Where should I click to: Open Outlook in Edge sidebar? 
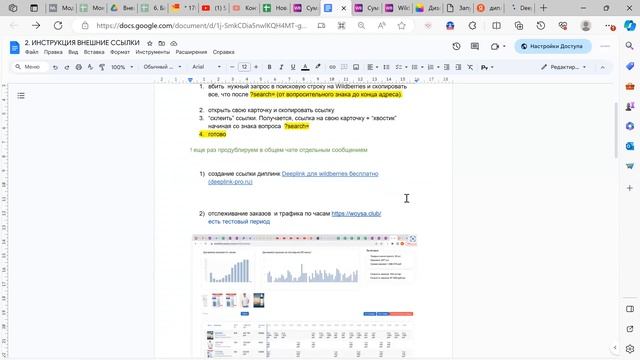pos(630,146)
